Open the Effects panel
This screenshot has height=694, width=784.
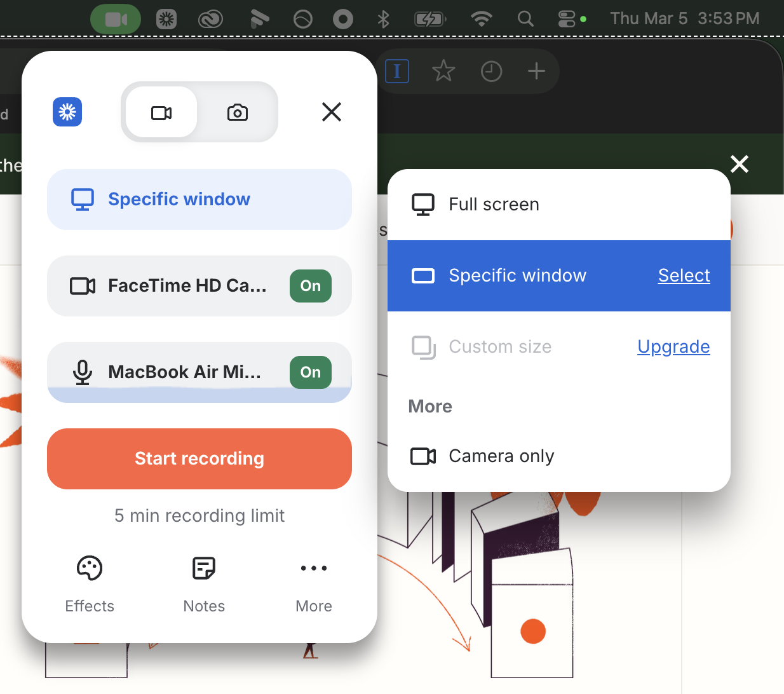90,583
